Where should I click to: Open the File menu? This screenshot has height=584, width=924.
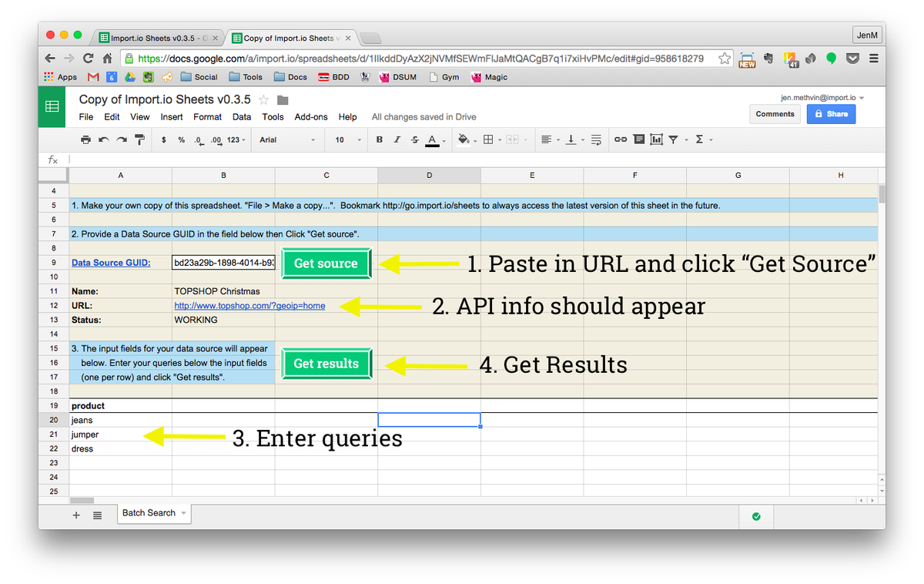tap(86, 117)
